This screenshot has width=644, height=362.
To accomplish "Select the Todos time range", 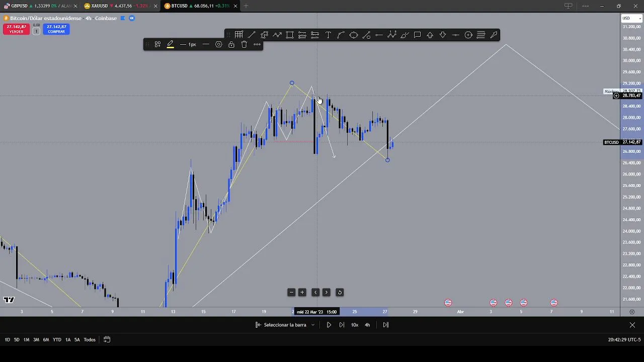I will pyautogui.click(x=90, y=339).
